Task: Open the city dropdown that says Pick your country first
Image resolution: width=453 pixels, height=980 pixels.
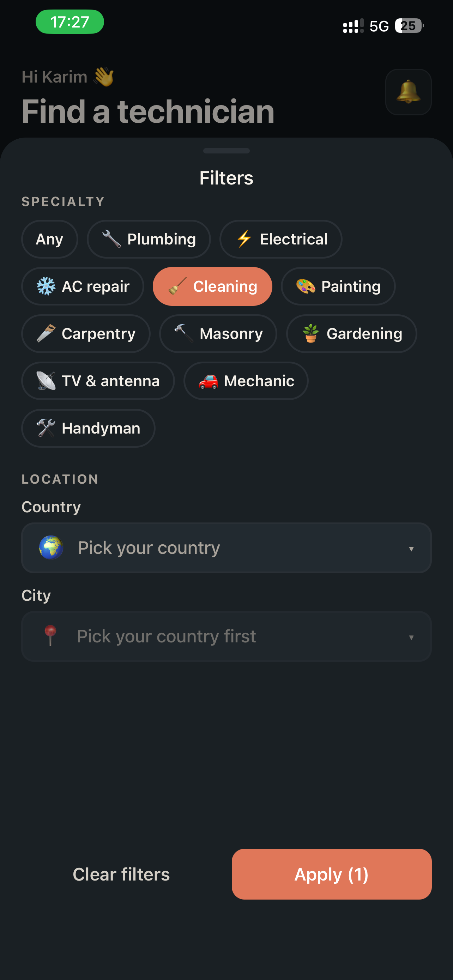Action: pyautogui.click(x=226, y=636)
